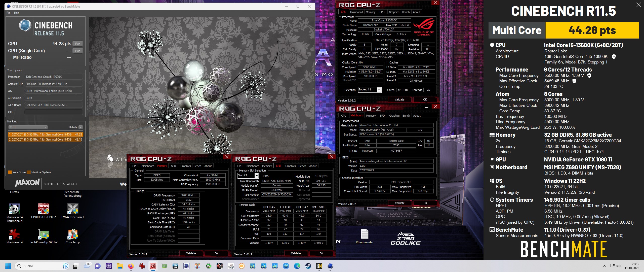
Task: Click the 44.28 pts Multi Core score
Action: pyautogui.click(x=592, y=30)
